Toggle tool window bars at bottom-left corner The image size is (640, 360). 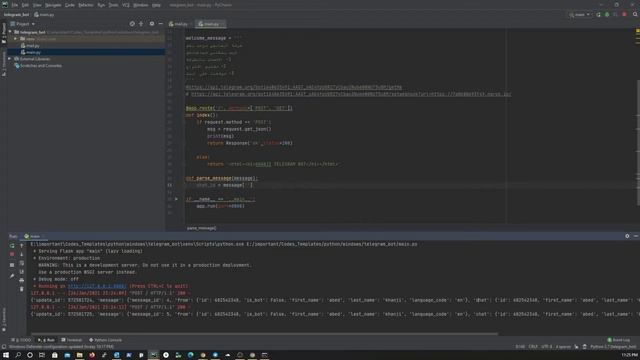coord(4,347)
